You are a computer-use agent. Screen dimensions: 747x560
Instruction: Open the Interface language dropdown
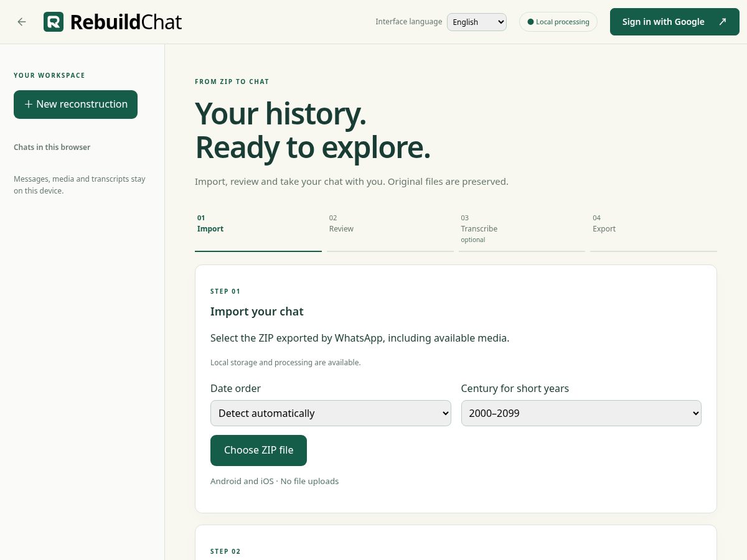(x=477, y=22)
